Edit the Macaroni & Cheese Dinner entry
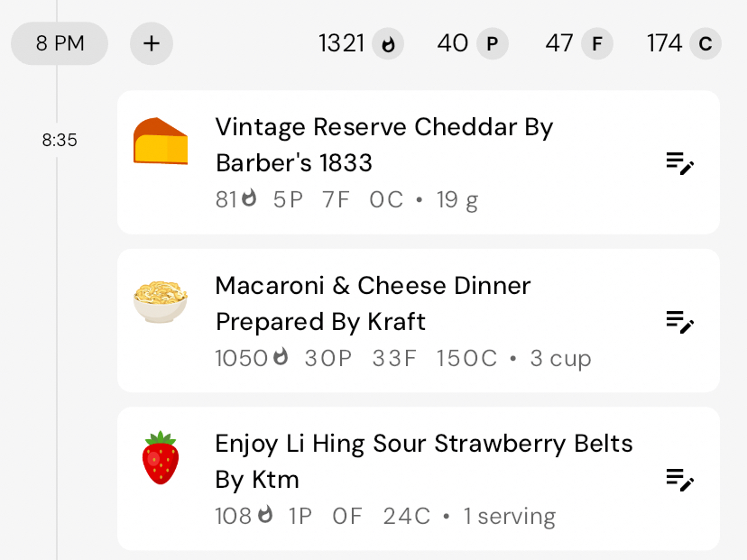The height and width of the screenshot is (560, 747). (679, 321)
